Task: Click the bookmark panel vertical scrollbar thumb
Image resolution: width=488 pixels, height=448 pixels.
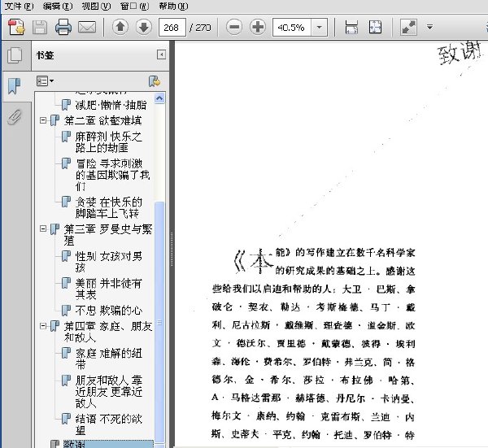Action: (x=159, y=322)
